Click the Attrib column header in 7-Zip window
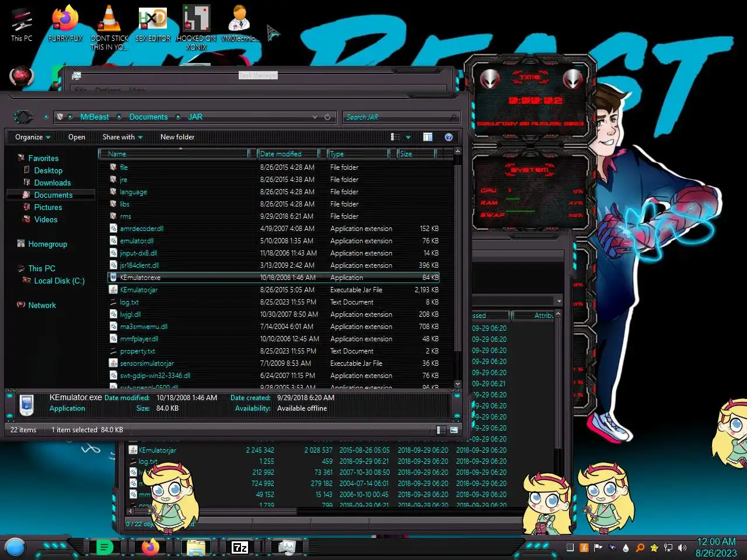The image size is (747, 560). [x=533, y=316]
